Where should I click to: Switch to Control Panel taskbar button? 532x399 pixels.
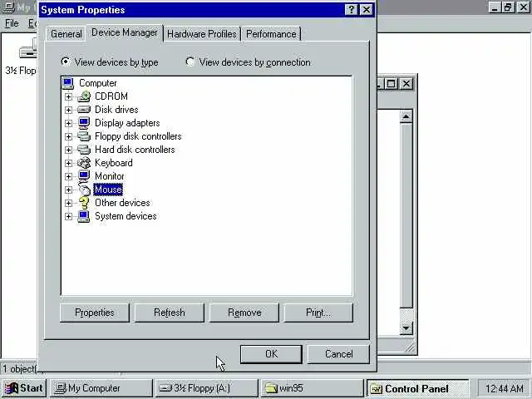click(x=418, y=388)
